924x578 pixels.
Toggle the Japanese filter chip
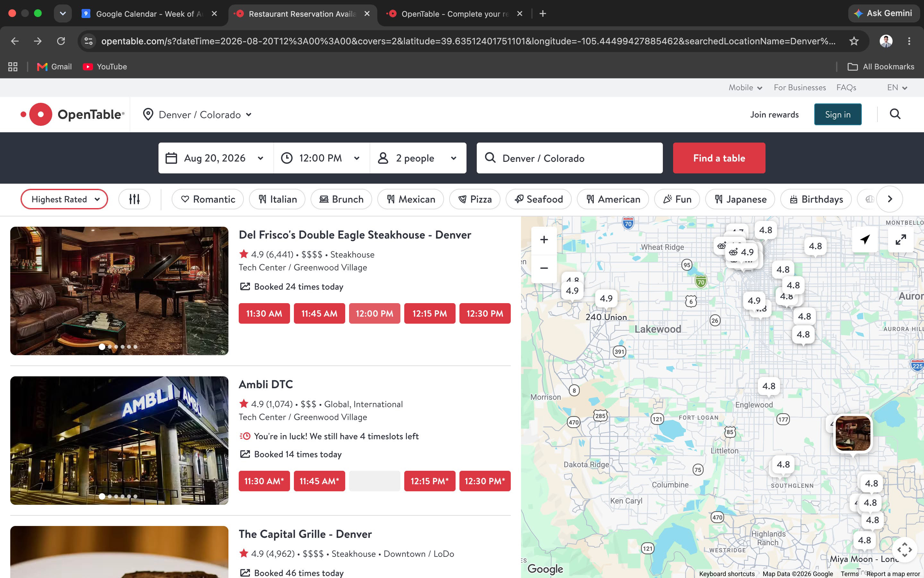pos(740,199)
